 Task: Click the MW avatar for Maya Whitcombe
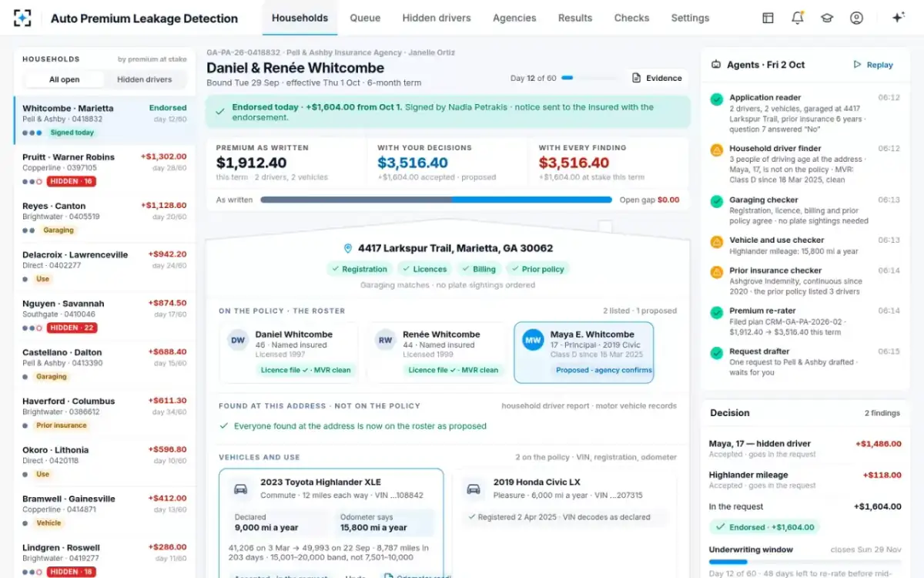[533, 340]
